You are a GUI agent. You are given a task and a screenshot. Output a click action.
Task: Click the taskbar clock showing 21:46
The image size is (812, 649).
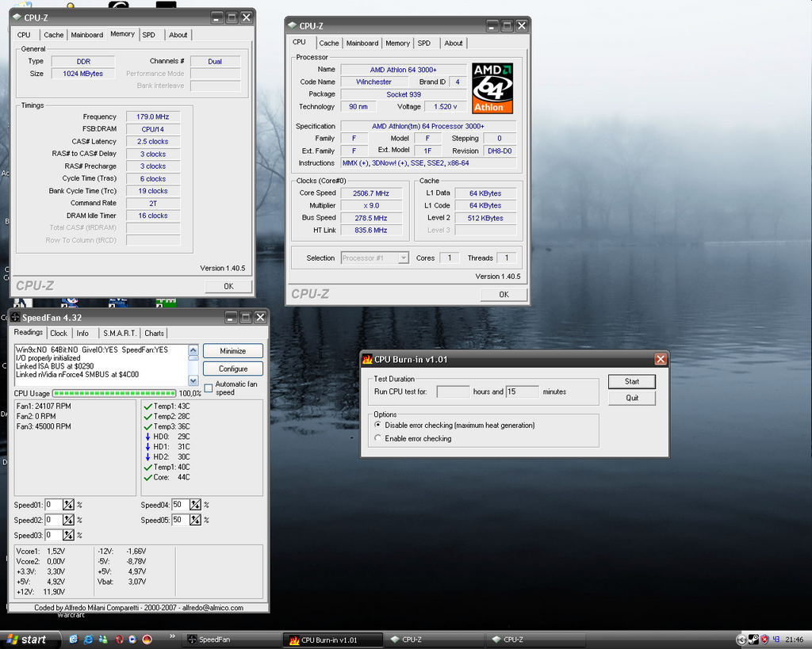click(795, 639)
